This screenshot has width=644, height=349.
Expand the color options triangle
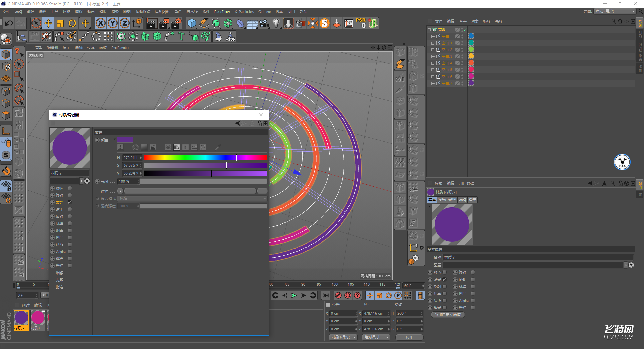coord(115,139)
